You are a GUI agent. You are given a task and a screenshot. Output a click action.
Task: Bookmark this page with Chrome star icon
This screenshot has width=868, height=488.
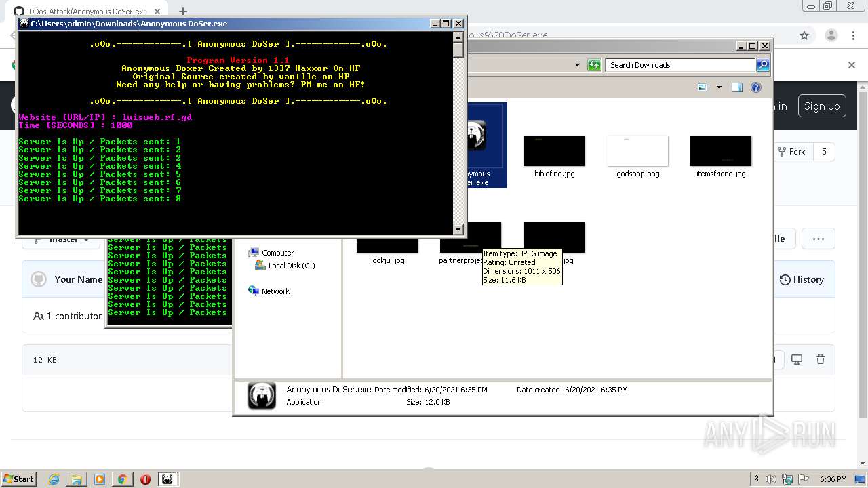[x=804, y=35]
